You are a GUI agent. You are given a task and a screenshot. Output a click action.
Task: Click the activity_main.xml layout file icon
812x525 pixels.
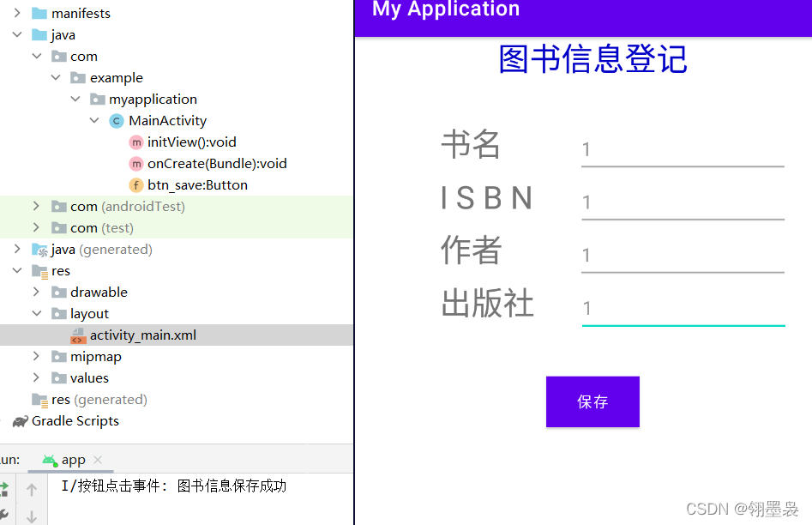point(77,335)
